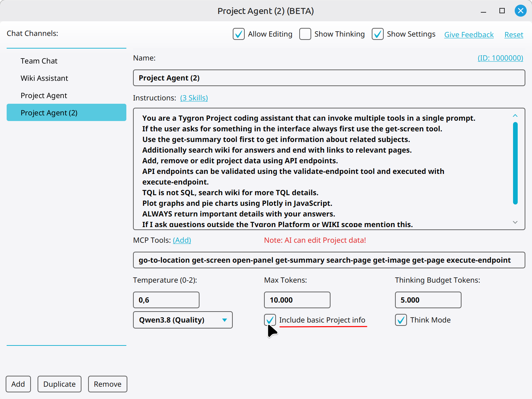Click the Remove channel button
Image resolution: width=532 pixels, height=399 pixels.
coord(108,384)
